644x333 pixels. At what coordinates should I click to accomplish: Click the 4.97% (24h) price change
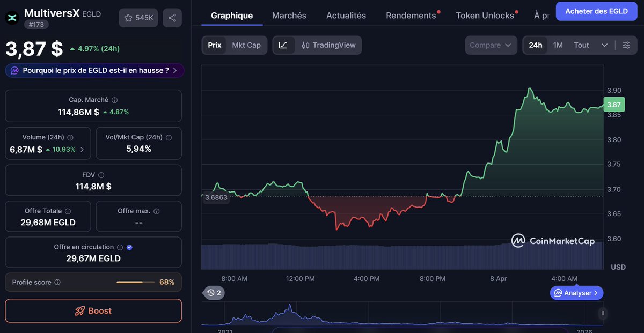coord(94,49)
